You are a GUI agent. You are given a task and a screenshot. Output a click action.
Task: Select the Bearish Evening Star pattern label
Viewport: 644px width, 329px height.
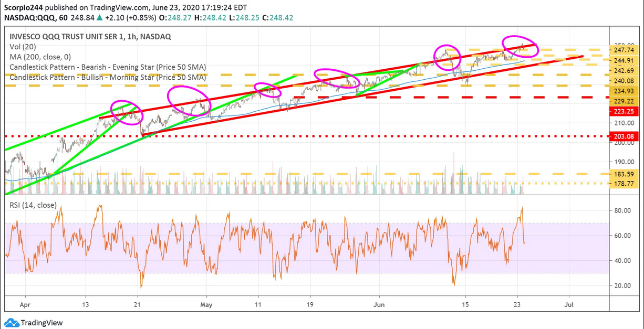click(108, 67)
